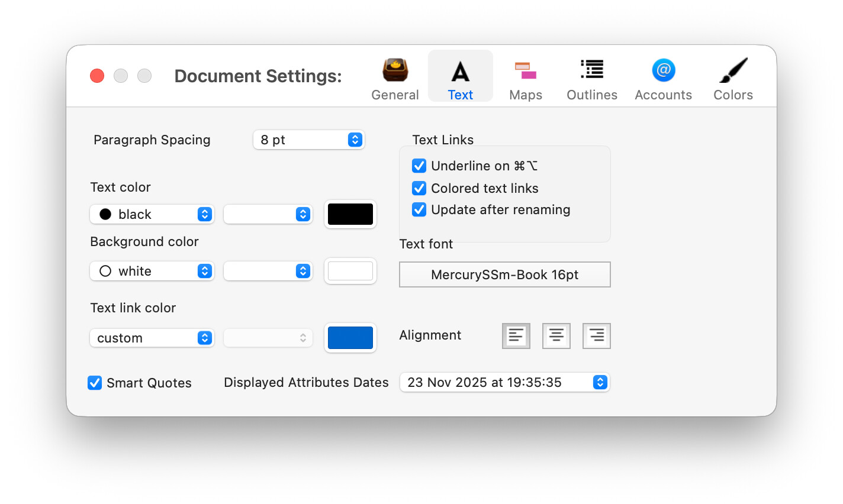This screenshot has height=504, width=843.
Task: Uncheck Colored text links
Action: point(419,188)
